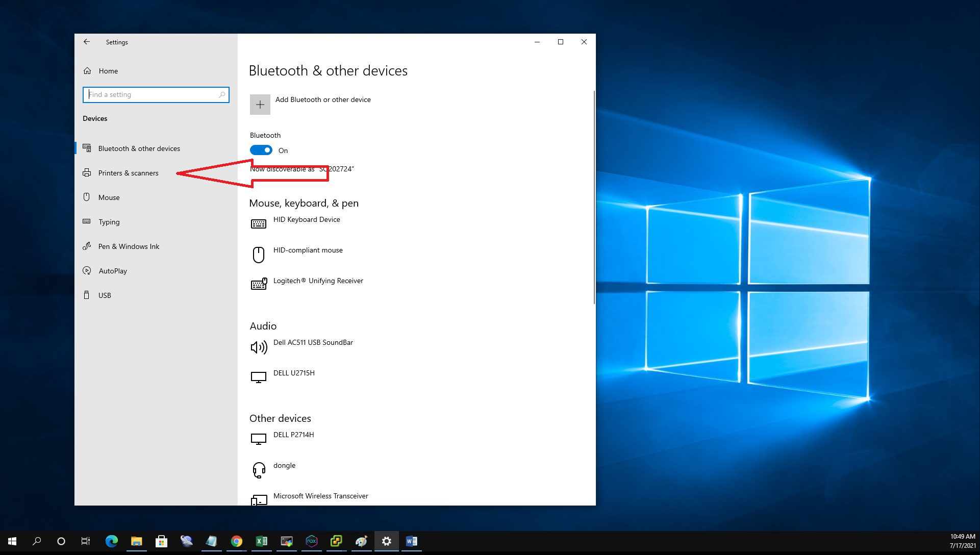Open the Home settings page
The height and width of the screenshot is (555, 980).
[x=108, y=71]
